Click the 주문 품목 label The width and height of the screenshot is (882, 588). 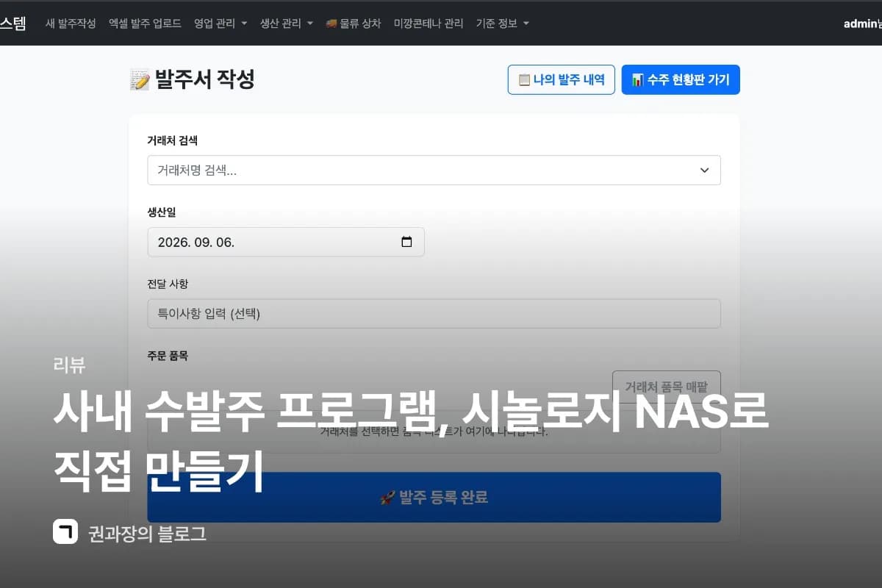click(x=168, y=356)
